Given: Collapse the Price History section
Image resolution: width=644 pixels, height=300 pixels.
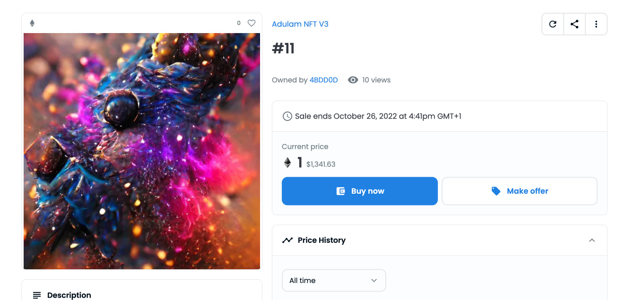Looking at the screenshot, I should 592,240.
